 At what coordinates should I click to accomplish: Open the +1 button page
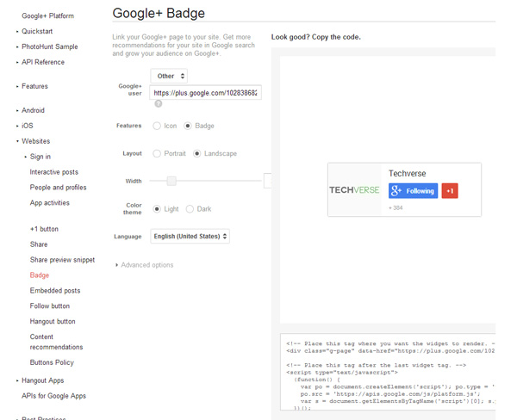(x=44, y=229)
